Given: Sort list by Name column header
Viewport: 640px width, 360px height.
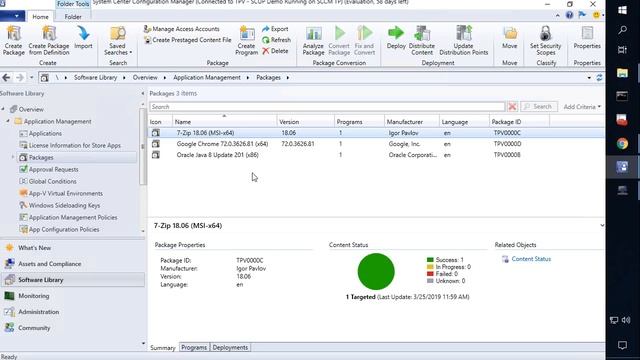Looking at the screenshot, I should pyautogui.click(x=224, y=122).
